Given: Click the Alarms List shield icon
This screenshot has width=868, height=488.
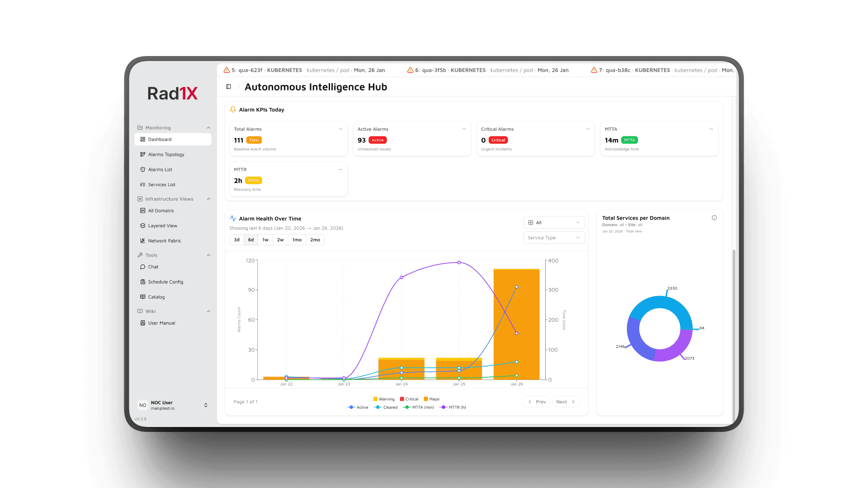Looking at the screenshot, I should tap(143, 169).
